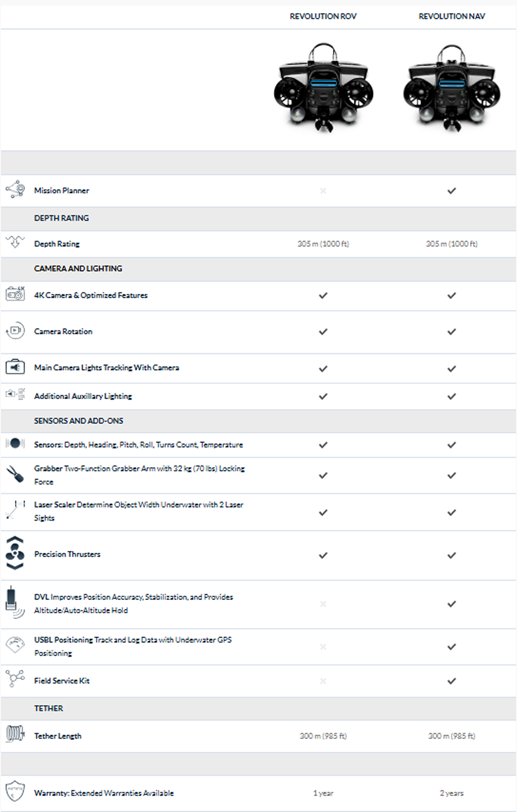Click the Field Service Kit checkmark for NAV
Image resolution: width=517 pixels, height=812 pixels.
pos(452,681)
